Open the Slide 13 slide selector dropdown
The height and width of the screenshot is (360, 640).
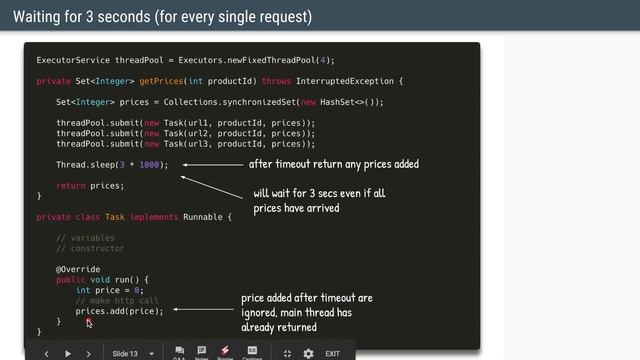pyautogui.click(x=133, y=353)
